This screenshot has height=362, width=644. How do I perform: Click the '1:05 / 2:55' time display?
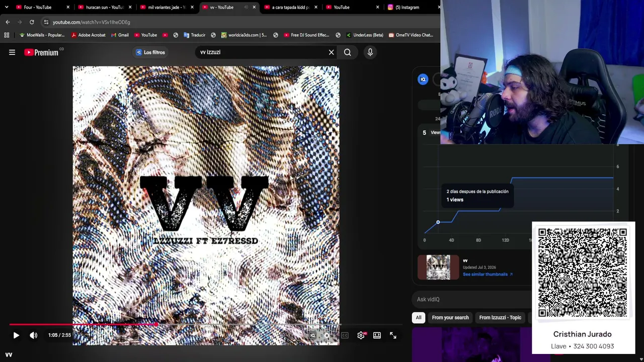tap(59, 335)
